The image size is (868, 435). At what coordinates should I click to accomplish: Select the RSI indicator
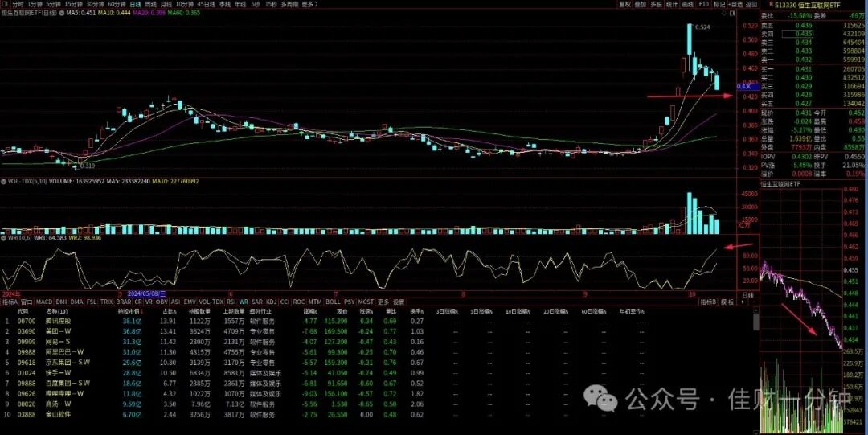231,302
